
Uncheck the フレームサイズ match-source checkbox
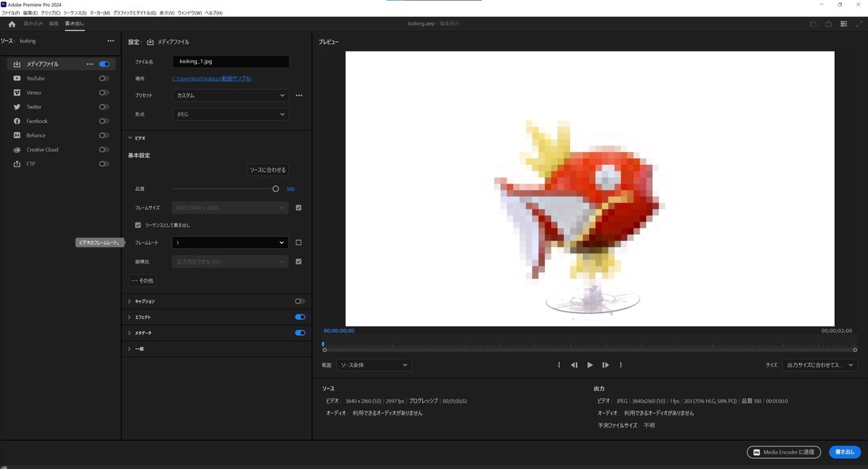click(299, 208)
